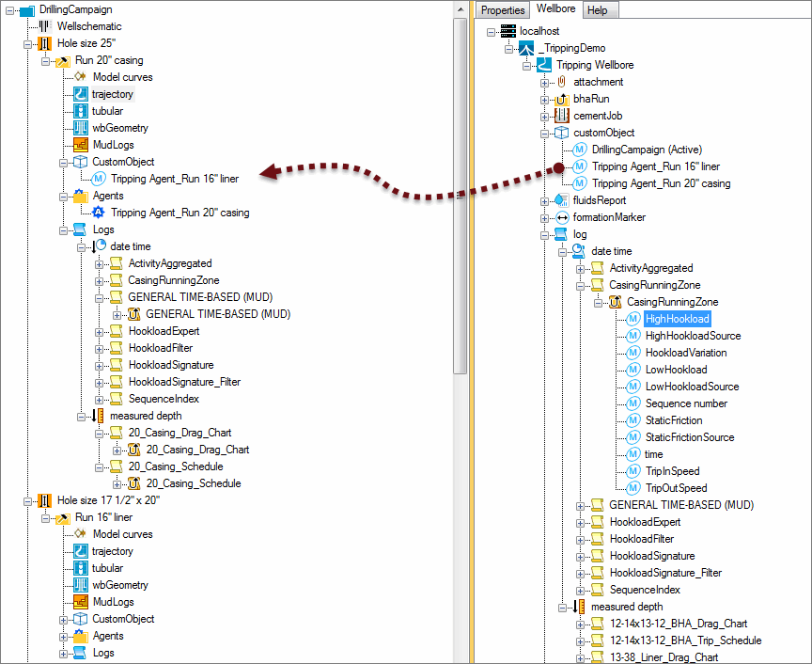Viewport: 812px width, 664px height.
Task: Select 12-14x13-12_BHA_Drag_Chart log
Action: [678, 624]
